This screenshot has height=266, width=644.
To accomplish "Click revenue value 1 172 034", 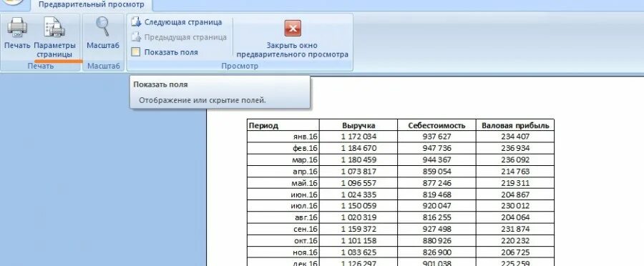I will tap(358, 137).
